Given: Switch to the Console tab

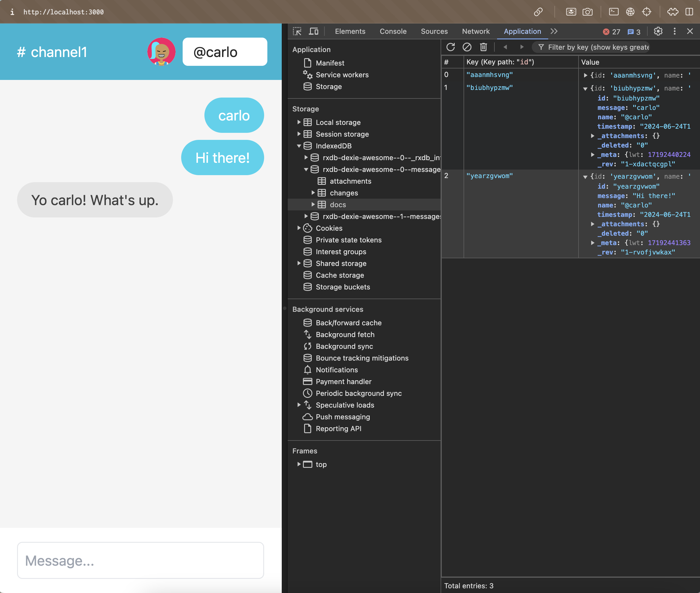Looking at the screenshot, I should [x=393, y=31].
